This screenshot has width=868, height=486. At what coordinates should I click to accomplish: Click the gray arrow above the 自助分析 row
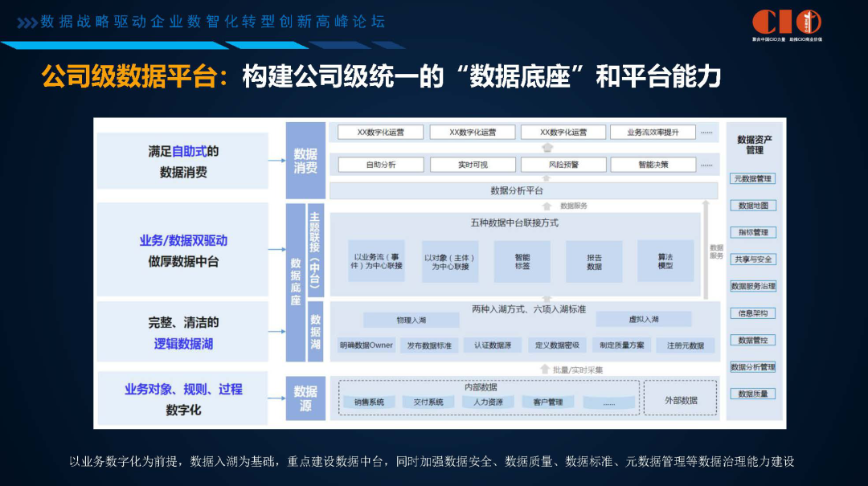(x=546, y=146)
